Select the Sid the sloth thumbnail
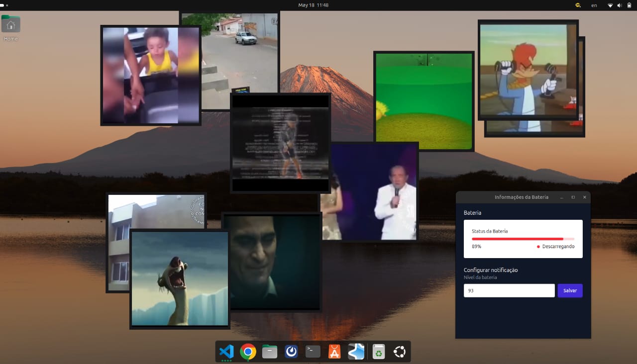 point(180,278)
